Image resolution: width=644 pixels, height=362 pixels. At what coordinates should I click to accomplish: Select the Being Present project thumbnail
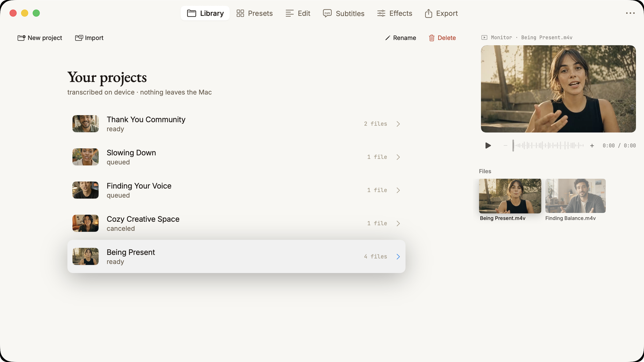click(85, 256)
